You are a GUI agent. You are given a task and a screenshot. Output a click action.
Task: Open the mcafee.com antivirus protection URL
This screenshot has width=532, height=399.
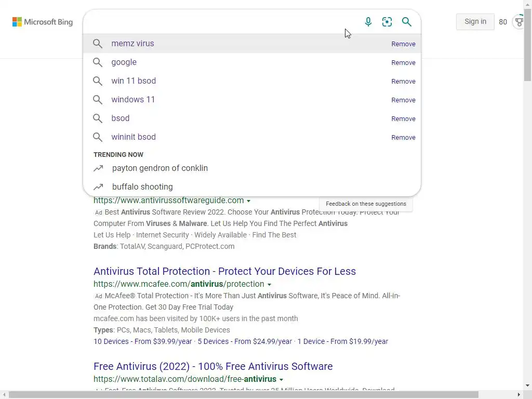click(179, 284)
